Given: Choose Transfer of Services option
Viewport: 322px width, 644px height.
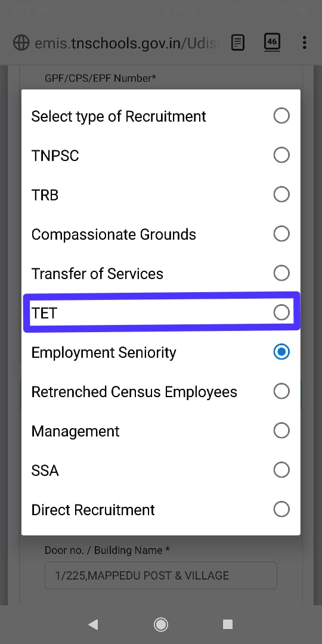Looking at the screenshot, I should (x=160, y=274).
